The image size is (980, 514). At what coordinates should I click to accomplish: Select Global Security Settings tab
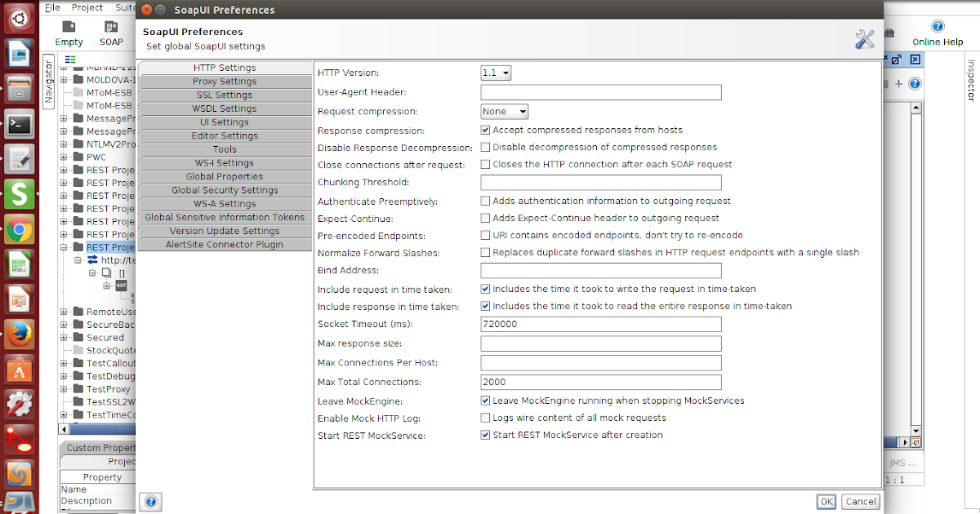225,190
